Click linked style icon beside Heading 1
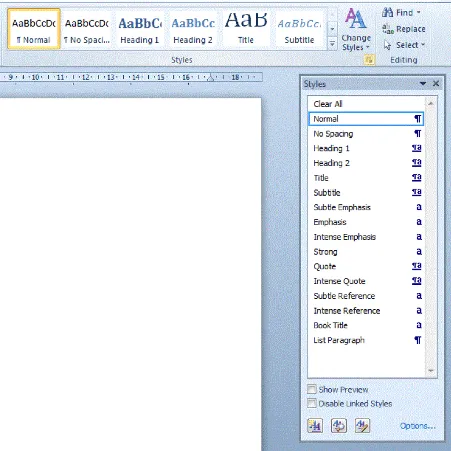Viewport: 451px width, 451px height. point(417,148)
